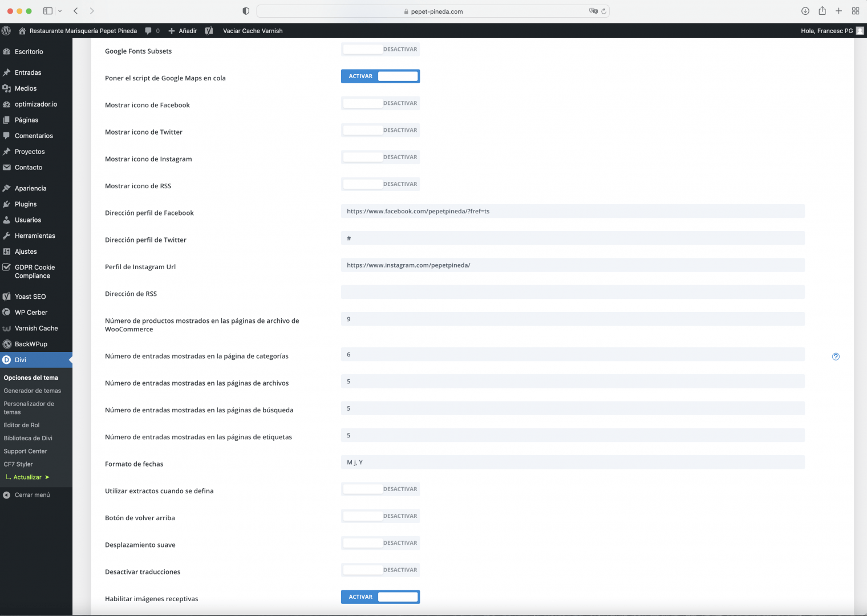Open Yoast SEO menu in sidebar
The height and width of the screenshot is (616, 867).
(x=36, y=297)
